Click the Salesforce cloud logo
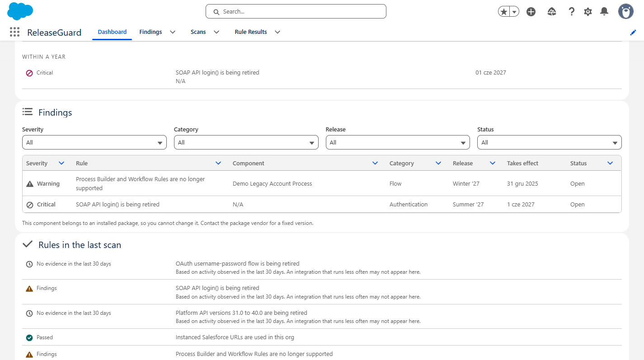Viewport: 644px width, 360px height. click(20, 11)
